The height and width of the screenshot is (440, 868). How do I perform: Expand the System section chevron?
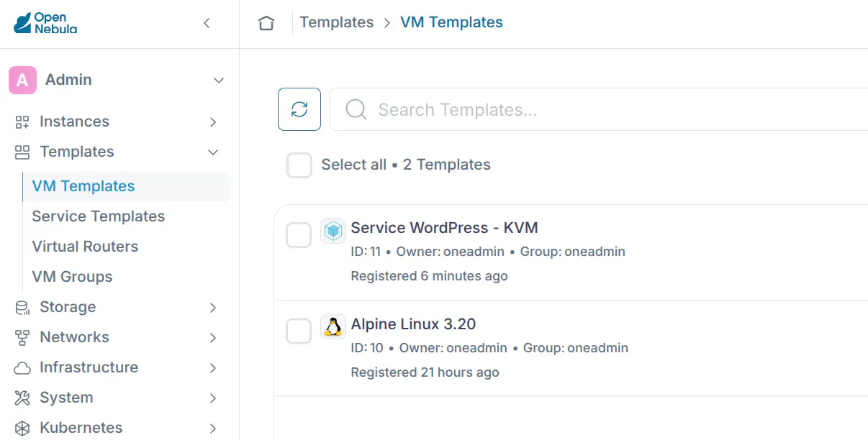(x=213, y=398)
